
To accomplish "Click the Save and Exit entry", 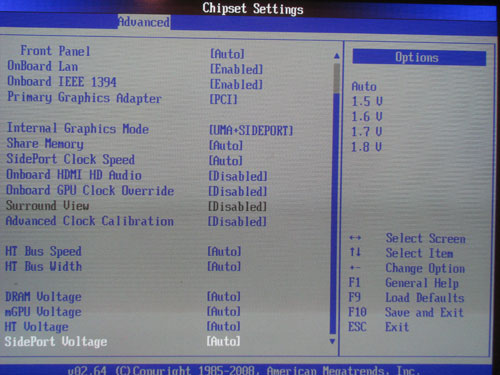I will click(424, 313).
